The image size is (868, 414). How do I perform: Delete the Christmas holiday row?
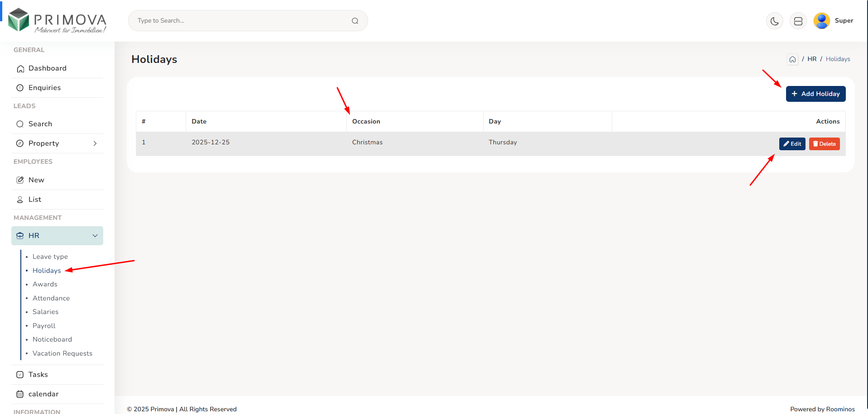tap(824, 144)
